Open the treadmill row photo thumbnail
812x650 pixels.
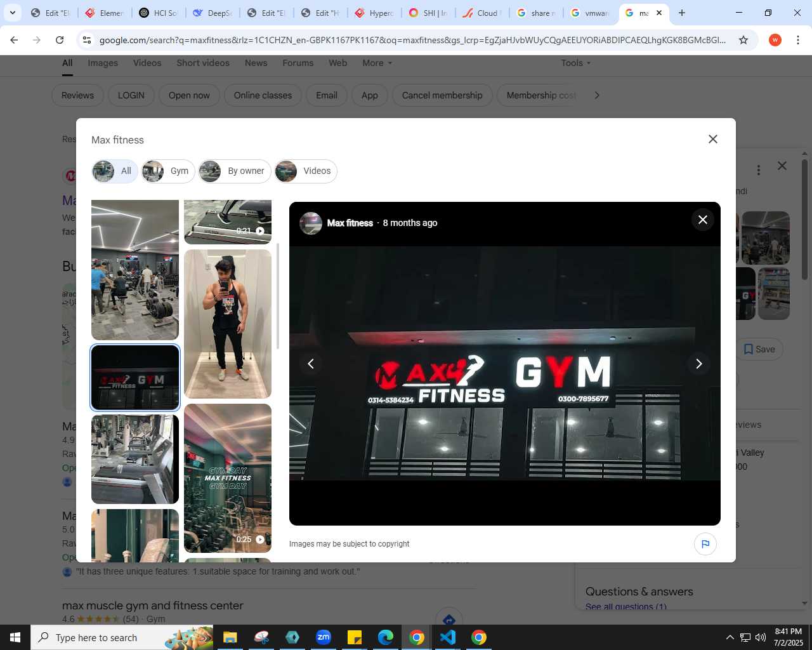(x=135, y=459)
